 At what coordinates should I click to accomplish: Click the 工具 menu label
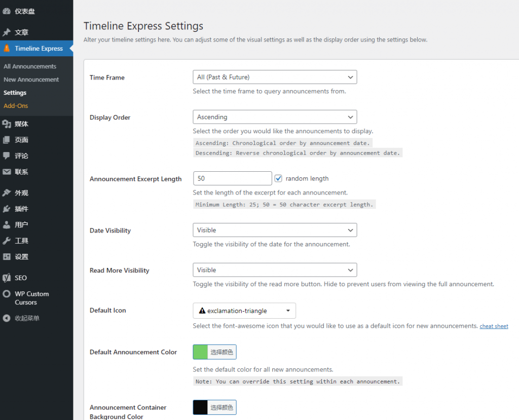(21, 241)
